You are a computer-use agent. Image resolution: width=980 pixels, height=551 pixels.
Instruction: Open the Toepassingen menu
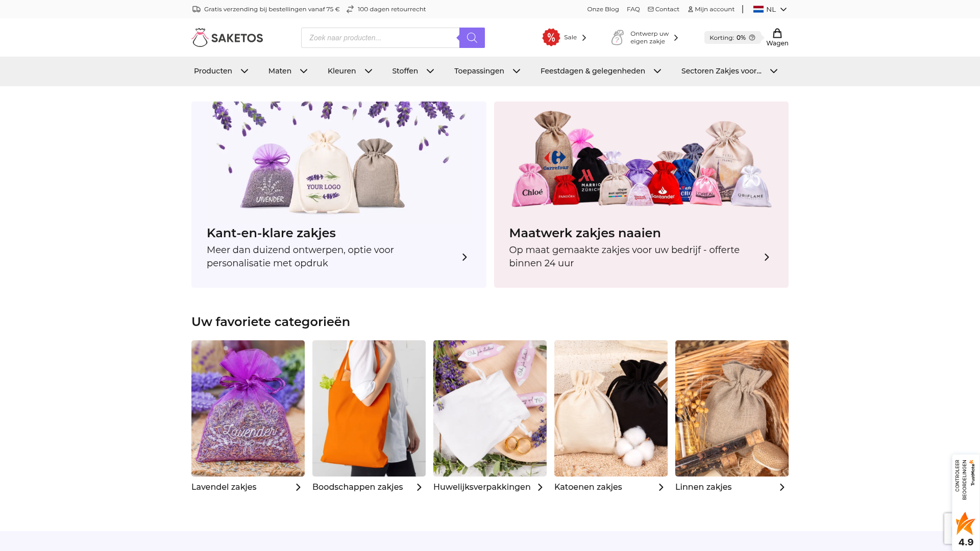[479, 71]
